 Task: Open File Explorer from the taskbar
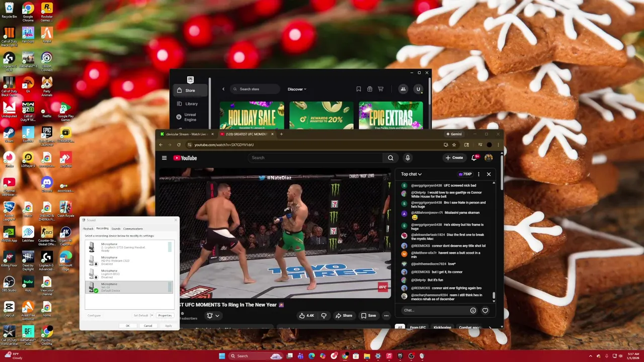367,356
